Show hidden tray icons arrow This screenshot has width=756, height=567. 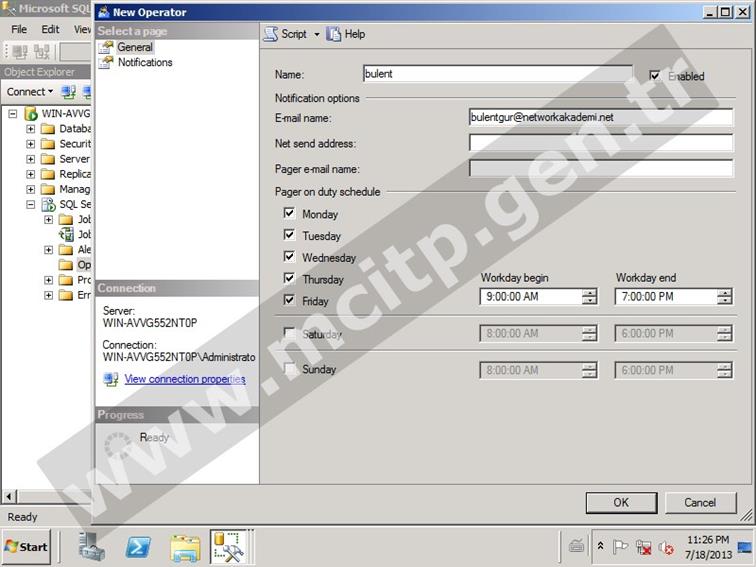coord(600,546)
